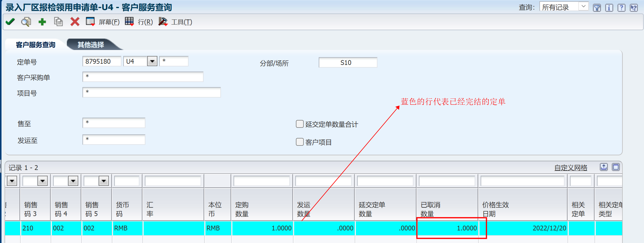Viewport: 644px width, 243px height.
Task: Click the 已取消数量 cell 1.0000
Action: point(448,228)
